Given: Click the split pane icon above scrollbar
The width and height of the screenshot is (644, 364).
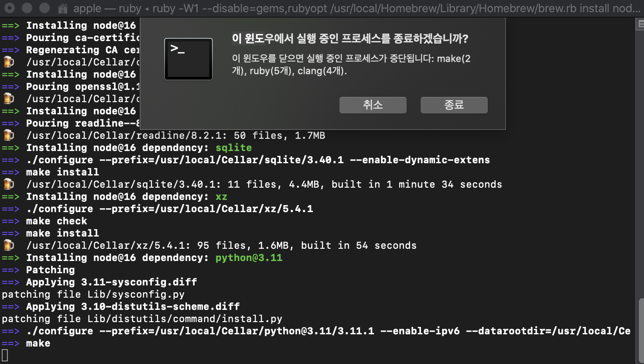Looking at the screenshot, I should pyautogui.click(x=641, y=24).
